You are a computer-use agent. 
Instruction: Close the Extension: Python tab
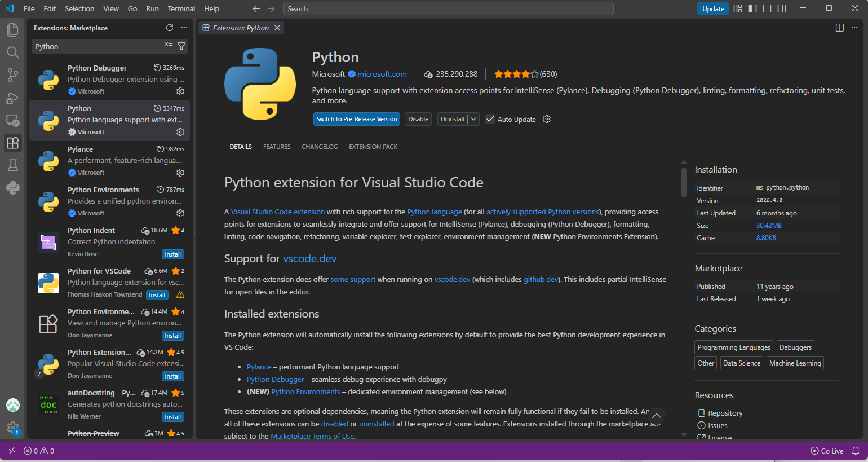point(277,28)
